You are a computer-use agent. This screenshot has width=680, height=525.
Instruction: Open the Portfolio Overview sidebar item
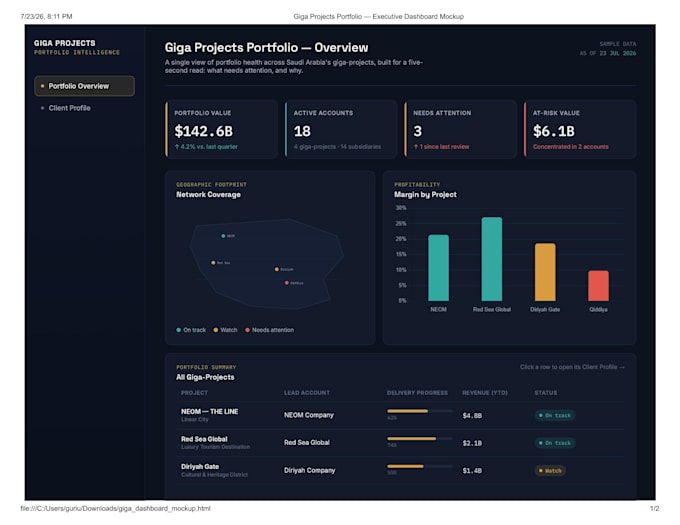click(85, 86)
